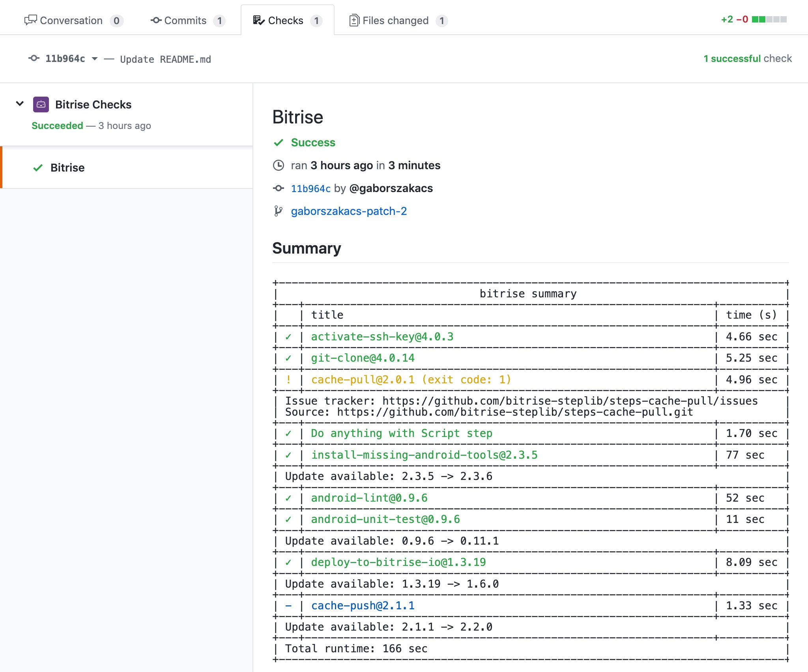Open the gaborszakacs-patch-2 branch link
This screenshot has height=672, width=808.
tap(349, 211)
